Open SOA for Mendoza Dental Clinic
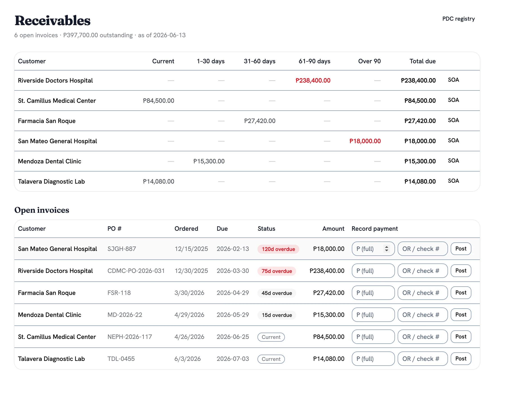The width and height of the screenshot is (532, 404). [x=453, y=161]
